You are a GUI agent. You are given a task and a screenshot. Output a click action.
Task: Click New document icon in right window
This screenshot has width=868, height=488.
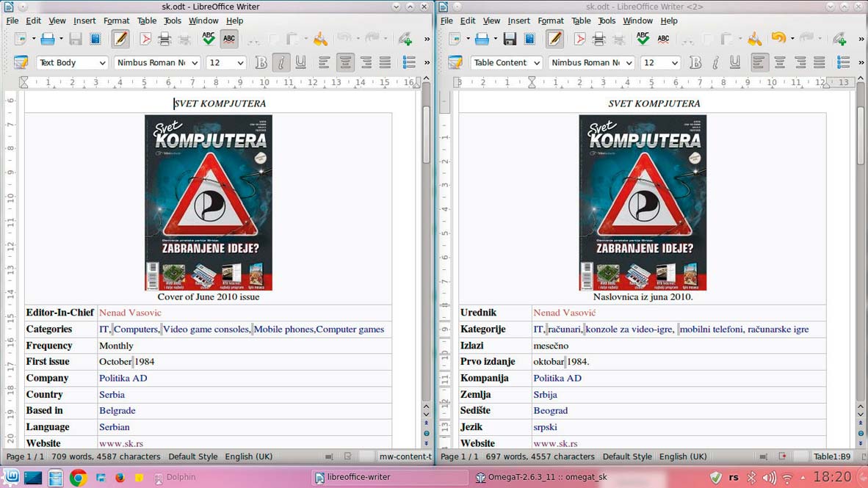pyautogui.click(x=455, y=39)
